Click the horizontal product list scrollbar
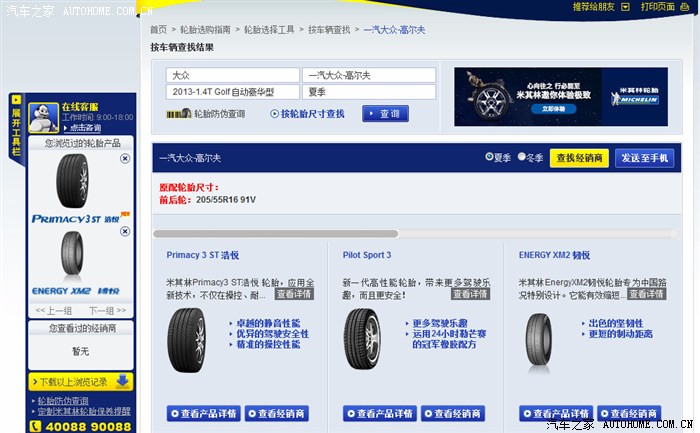The image size is (700, 433). (275, 234)
